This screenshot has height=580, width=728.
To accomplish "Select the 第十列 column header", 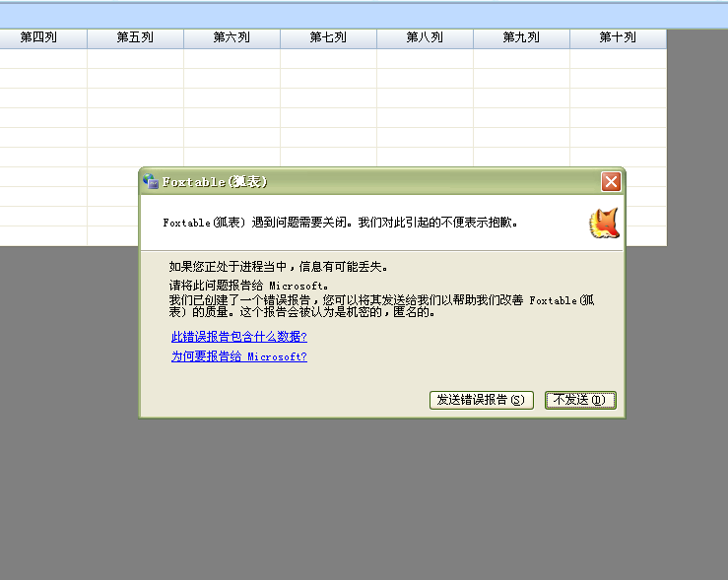I will (618, 38).
